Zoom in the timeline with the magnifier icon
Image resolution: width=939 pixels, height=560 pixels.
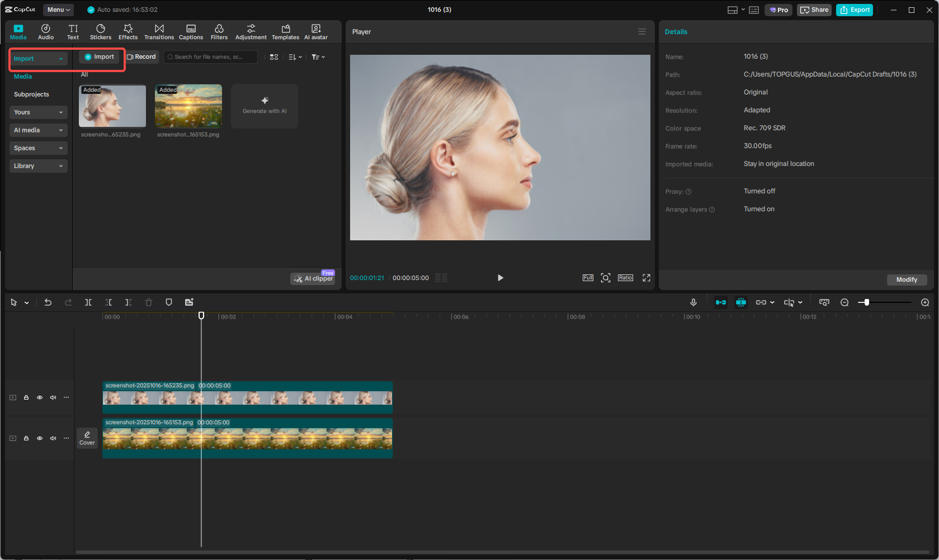[x=925, y=302]
